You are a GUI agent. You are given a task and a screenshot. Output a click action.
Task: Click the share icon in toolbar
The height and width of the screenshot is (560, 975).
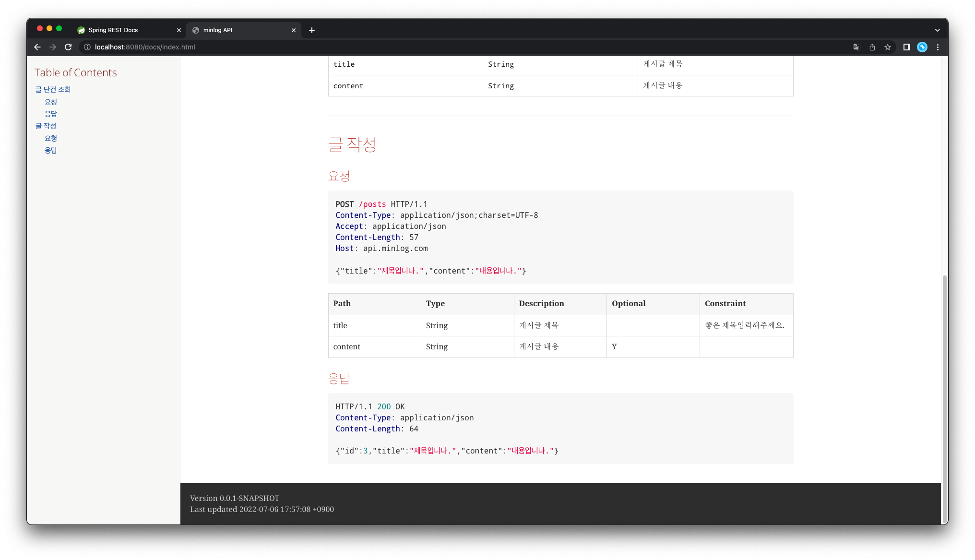pyautogui.click(x=872, y=47)
